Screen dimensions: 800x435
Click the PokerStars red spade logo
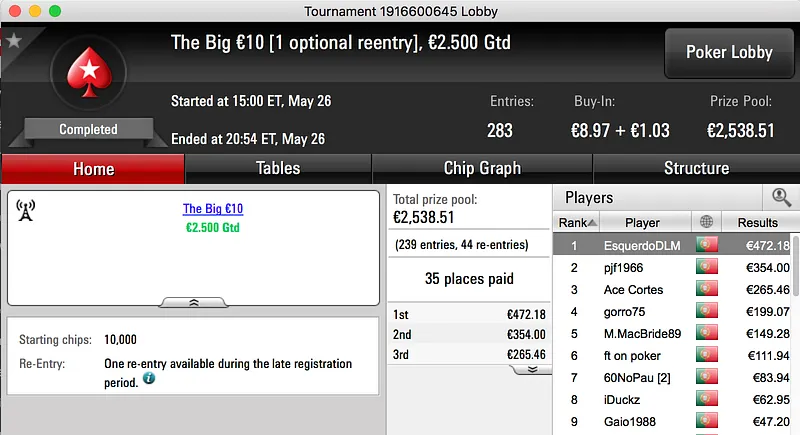[x=88, y=77]
